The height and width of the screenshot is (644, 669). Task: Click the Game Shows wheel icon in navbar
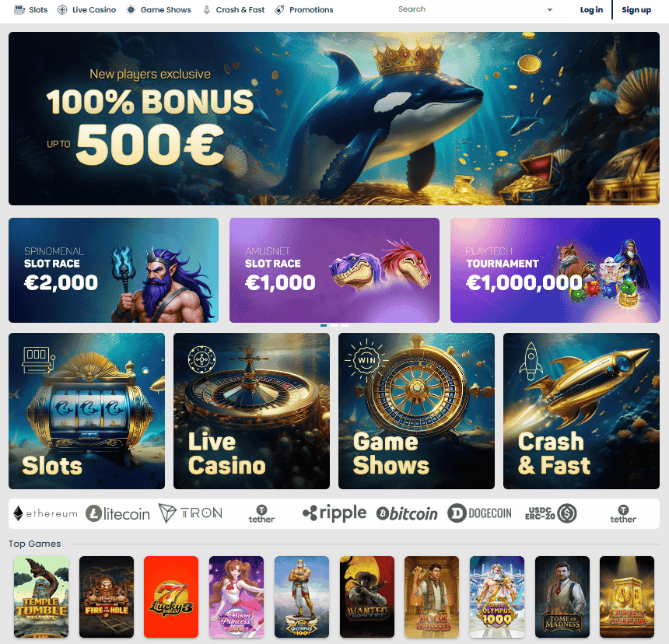point(131,9)
